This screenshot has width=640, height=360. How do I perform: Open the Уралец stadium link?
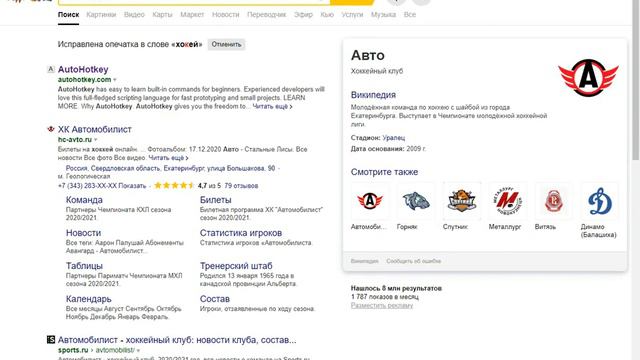tap(393, 138)
